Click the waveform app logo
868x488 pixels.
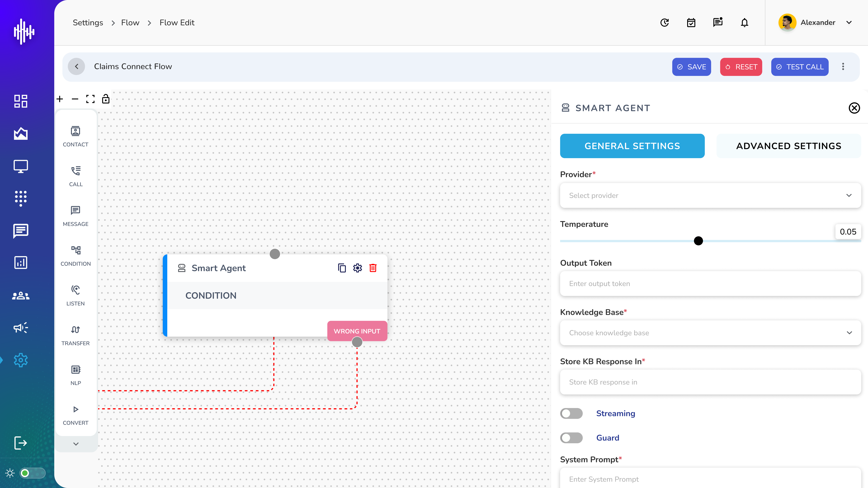coord(24,31)
